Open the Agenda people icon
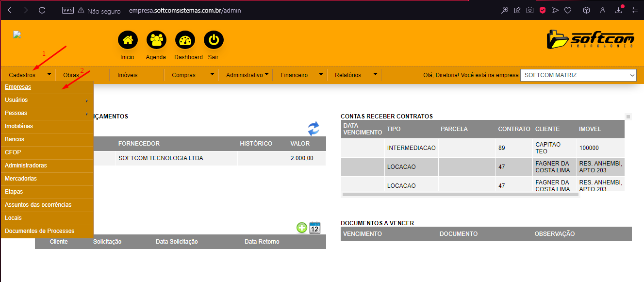 coord(156,40)
